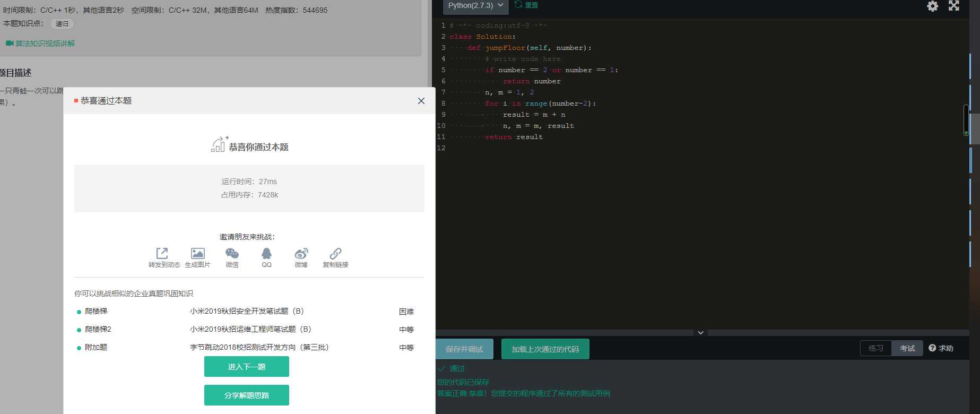Image resolution: width=980 pixels, height=414 pixels.
Task: Expand code editor to fullscreen
Action: click(x=954, y=6)
